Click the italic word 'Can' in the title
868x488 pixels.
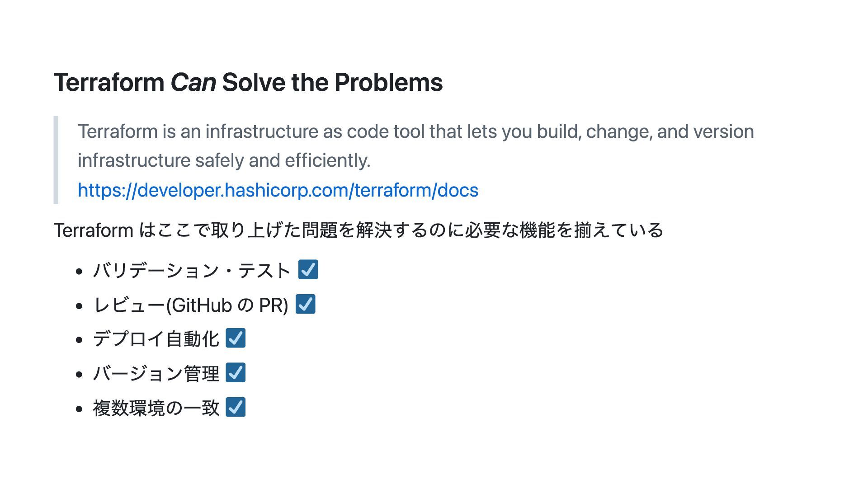coord(193,82)
